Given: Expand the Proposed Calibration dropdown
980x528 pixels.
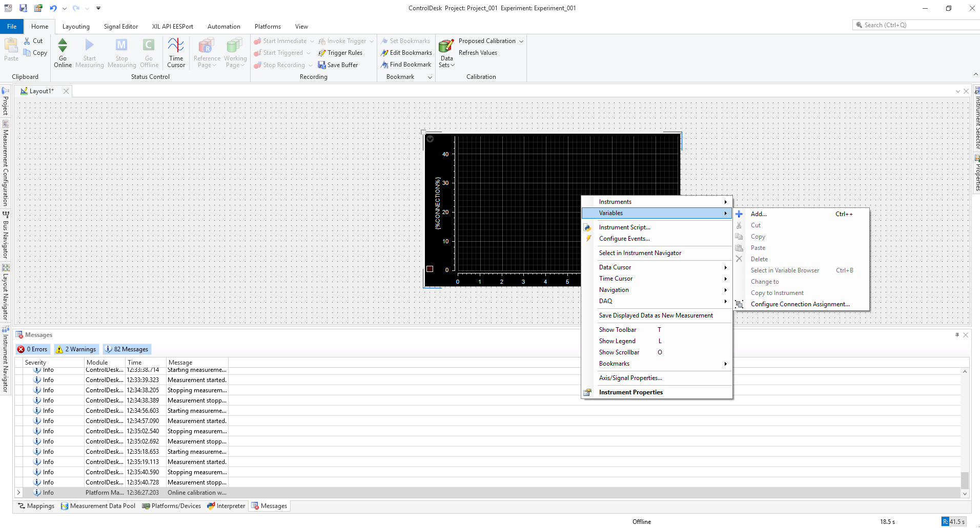Looking at the screenshot, I should pos(521,41).
